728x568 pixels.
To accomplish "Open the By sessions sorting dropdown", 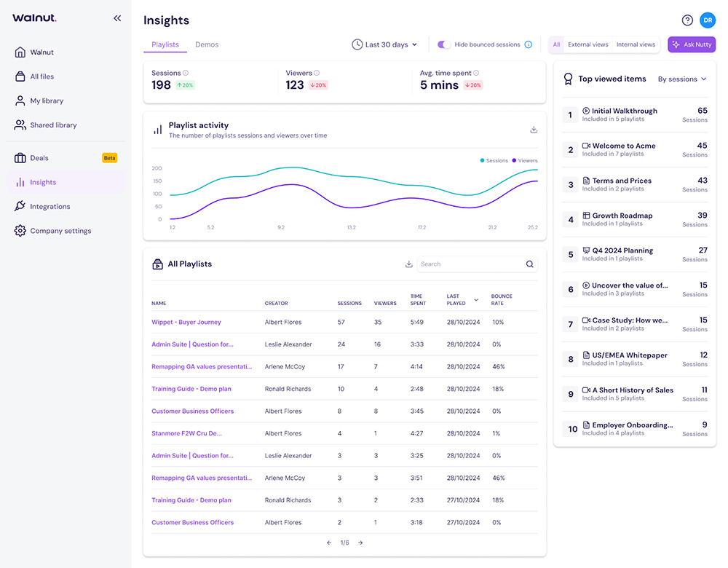I will [681, 79].
